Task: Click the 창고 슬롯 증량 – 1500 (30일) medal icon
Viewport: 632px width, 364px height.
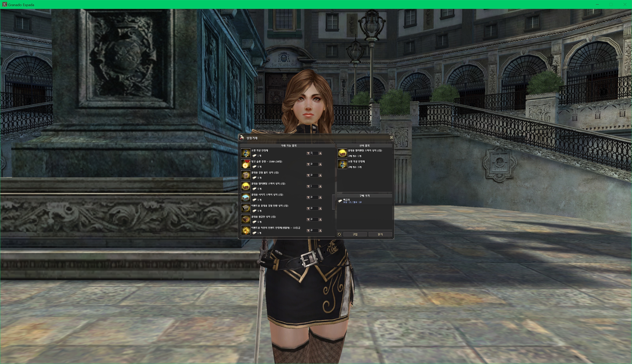Action: point(246,164)
